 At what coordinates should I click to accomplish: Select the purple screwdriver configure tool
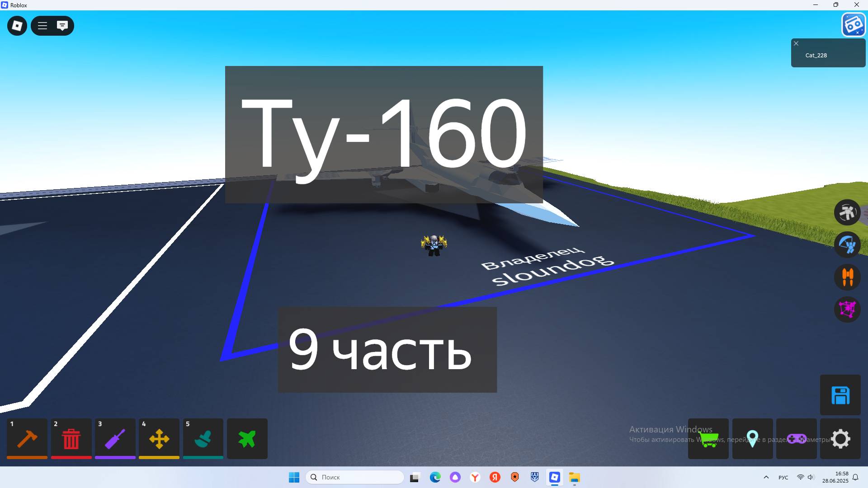[115, 438]
